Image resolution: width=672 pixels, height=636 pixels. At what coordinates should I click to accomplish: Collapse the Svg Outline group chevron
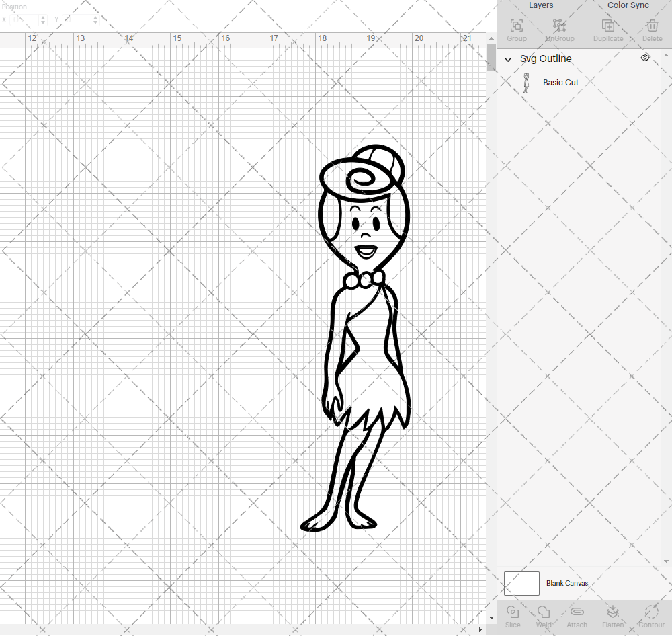coord(508,59)
